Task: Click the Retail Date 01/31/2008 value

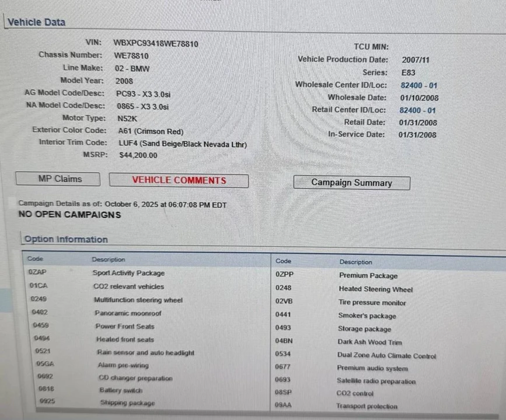Action: click(x=418, y=123)
